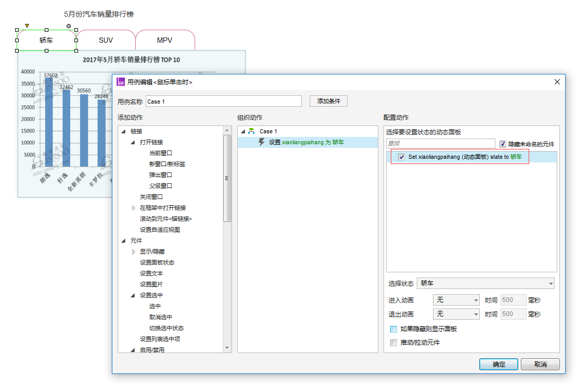This screenshot has width=588, height=390.
Task: Click action list scroll down arrow
Action: click(x=227, y=348)
